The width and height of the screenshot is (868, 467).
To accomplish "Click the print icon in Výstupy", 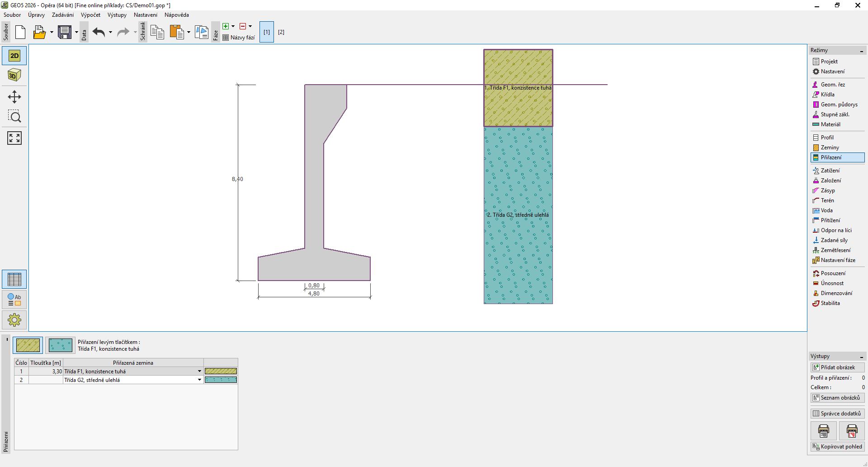I will click(x=823, y=431).
